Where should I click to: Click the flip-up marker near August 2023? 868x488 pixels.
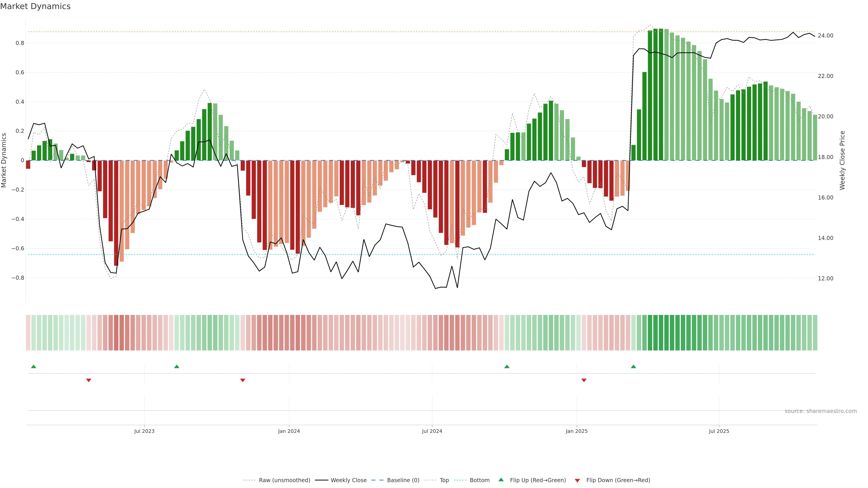click(177, 366)
